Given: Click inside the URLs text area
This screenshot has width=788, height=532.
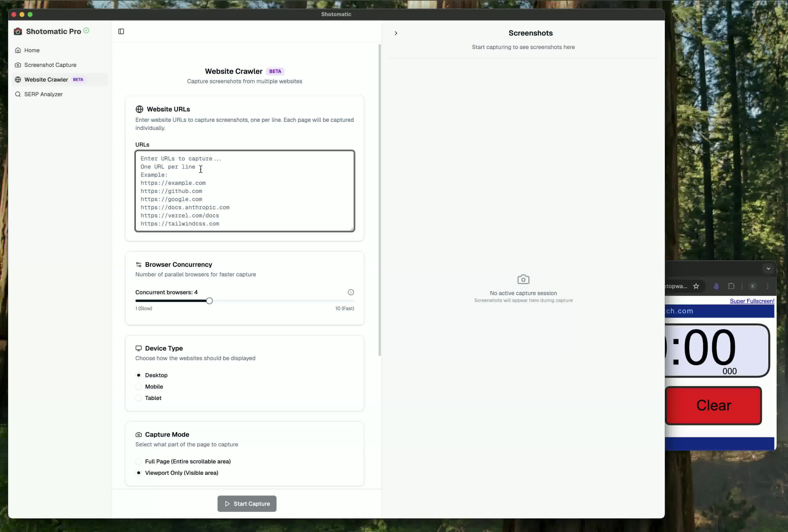Looking at the screenshot, I should [245, 191].
